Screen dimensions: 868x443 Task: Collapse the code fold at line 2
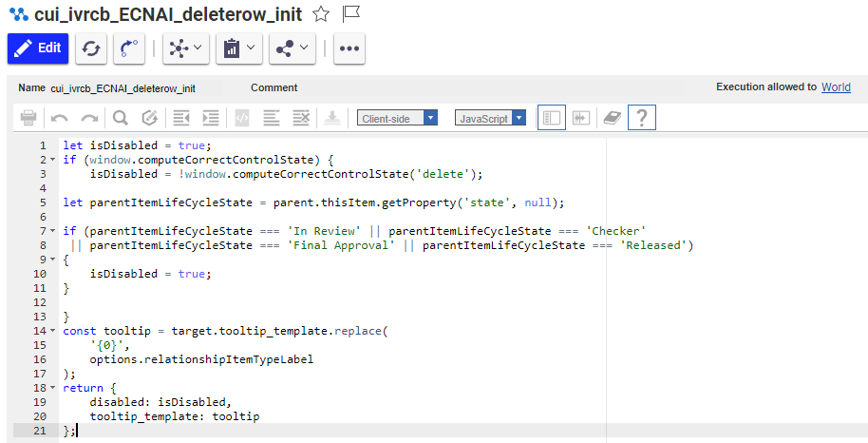pyautogui.click(x=52, y=160)
